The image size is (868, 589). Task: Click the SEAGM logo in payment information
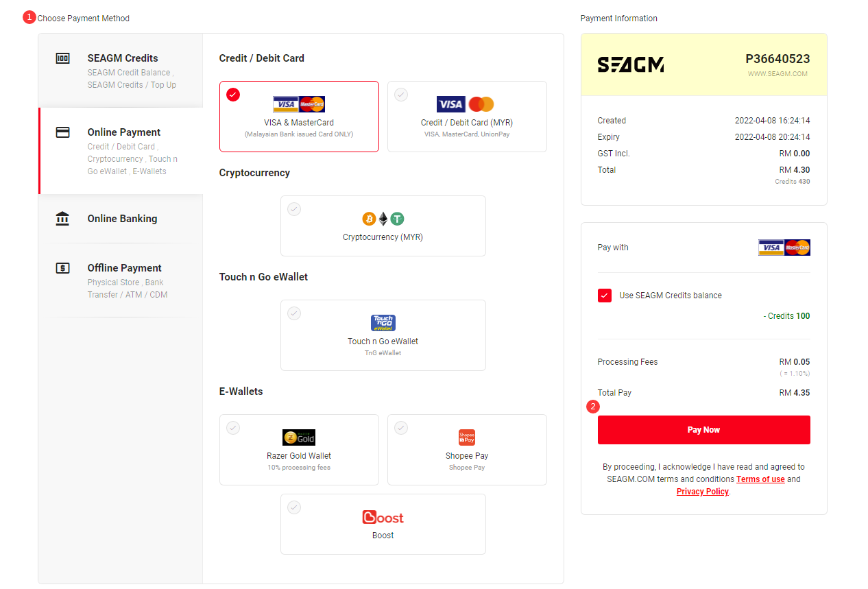point(631,64)
